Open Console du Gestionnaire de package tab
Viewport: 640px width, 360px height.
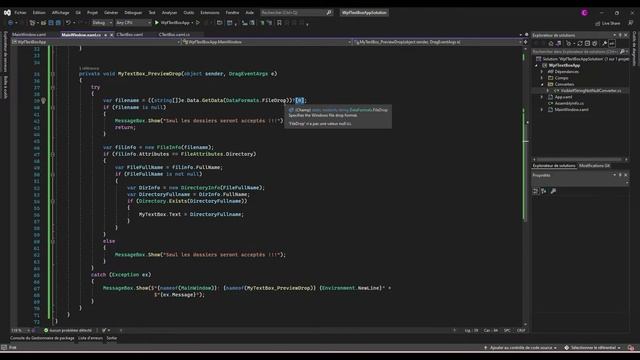coord(42,338)
